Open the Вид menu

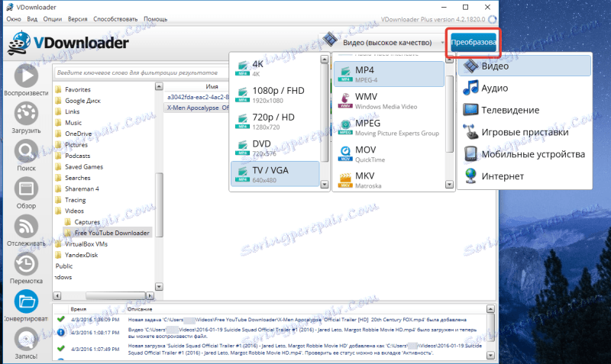tap(32, 19)
